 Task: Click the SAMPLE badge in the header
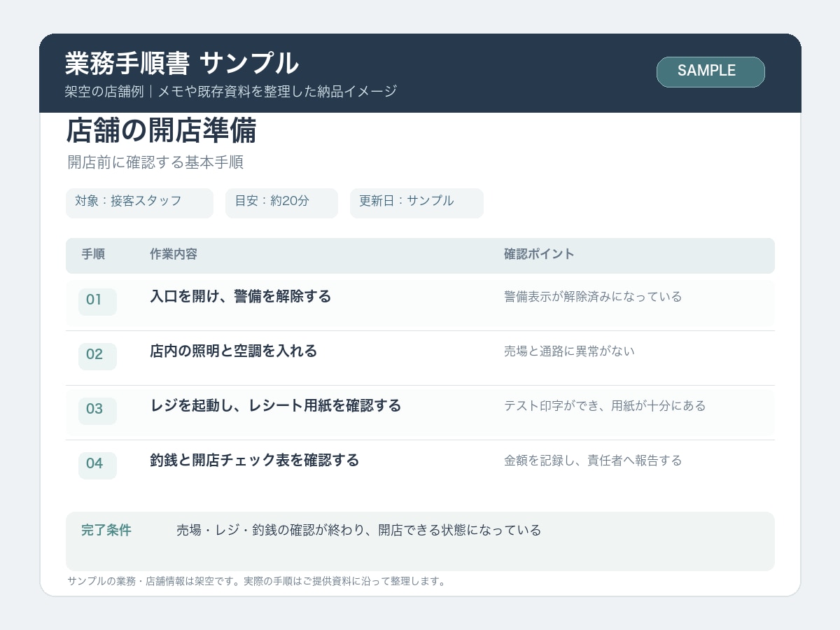point(710,72)
